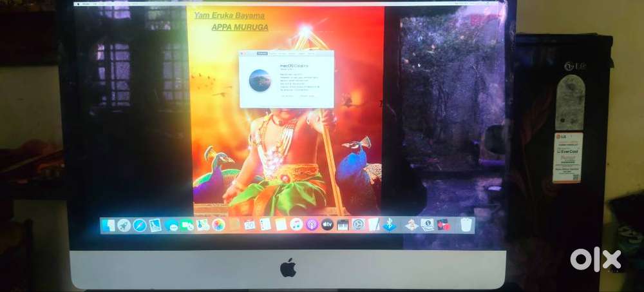Open Calendar from the dock
Viewport: 644px width, 292px height.
pos(249,225)
